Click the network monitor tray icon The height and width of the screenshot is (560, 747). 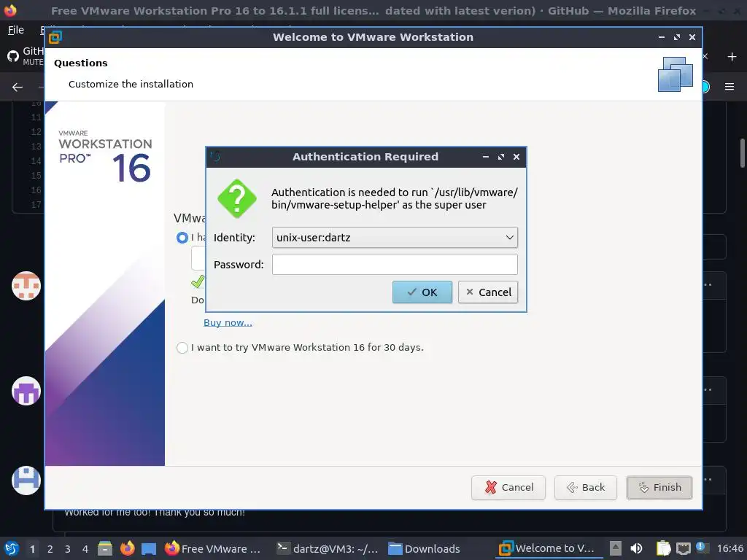click(x=684, y=548)
